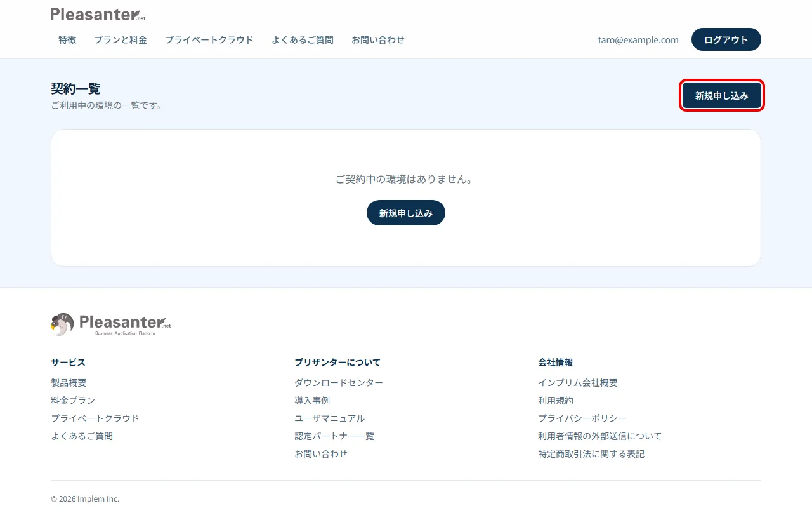Open the 料金プラン footer link
Screen dimensions: 812x508
pyautogui.click(x=73, y=401)
